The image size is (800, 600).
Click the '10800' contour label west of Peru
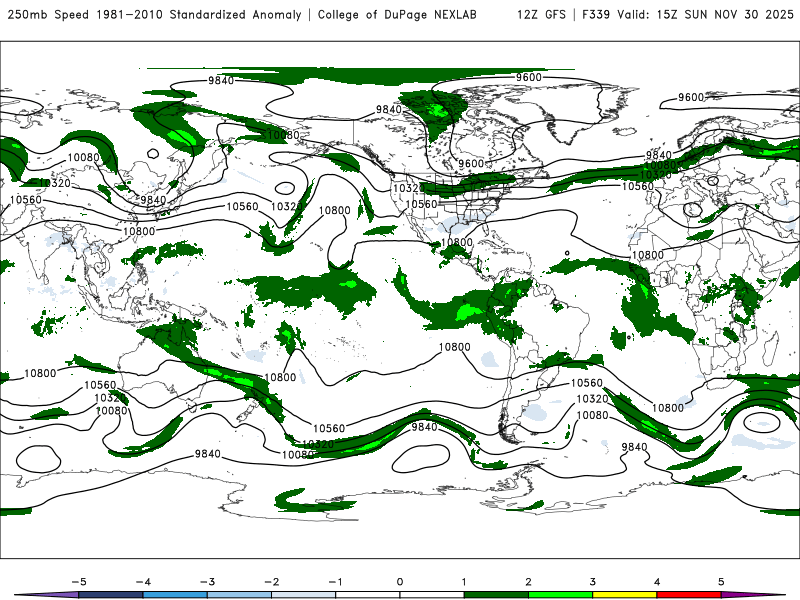(x=455, y=347)
